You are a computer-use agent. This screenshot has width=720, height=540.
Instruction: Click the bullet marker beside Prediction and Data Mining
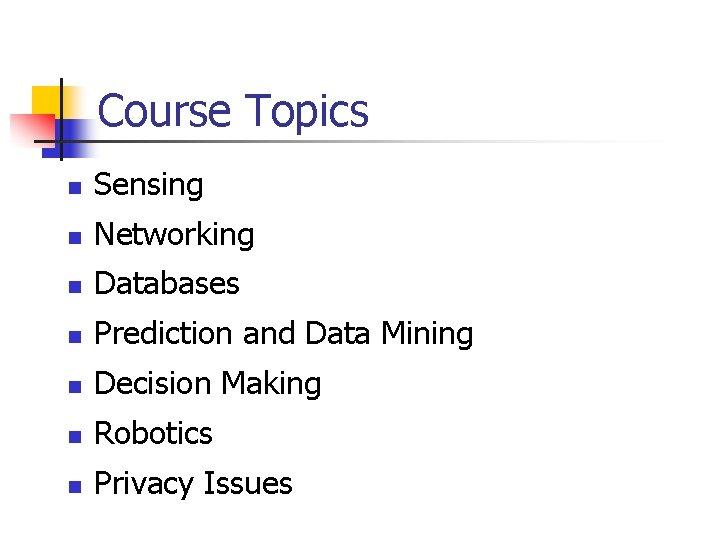pos(72,337)
